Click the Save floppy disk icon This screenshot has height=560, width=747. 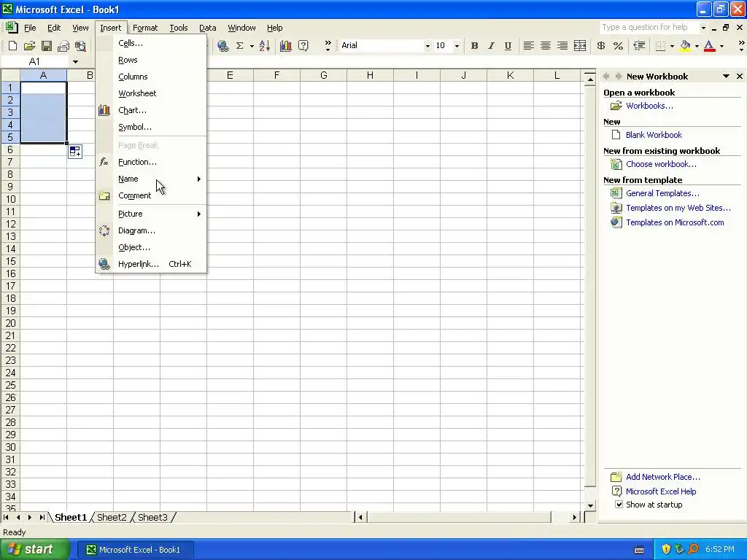click(47, 46)
